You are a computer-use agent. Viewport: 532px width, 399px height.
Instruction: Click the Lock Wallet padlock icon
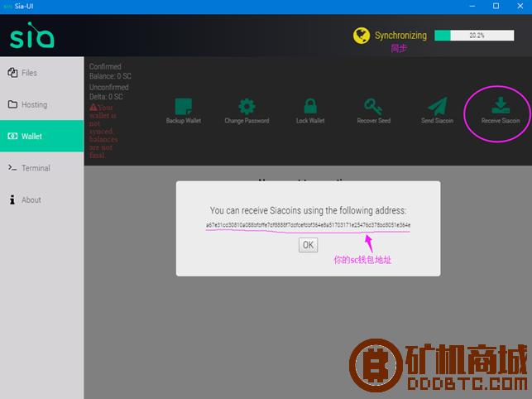coord(310,106)
